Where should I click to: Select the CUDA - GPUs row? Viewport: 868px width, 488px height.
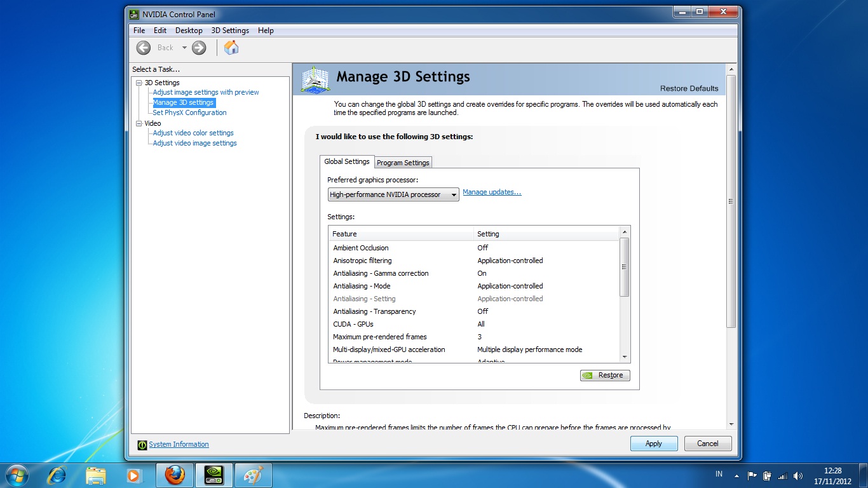[474, 324]
